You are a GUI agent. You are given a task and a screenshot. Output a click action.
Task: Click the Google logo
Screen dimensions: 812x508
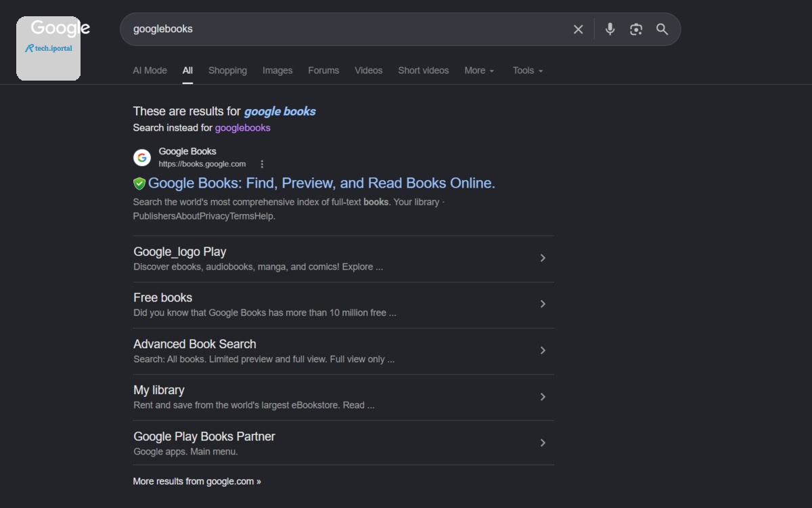[60, 28]
